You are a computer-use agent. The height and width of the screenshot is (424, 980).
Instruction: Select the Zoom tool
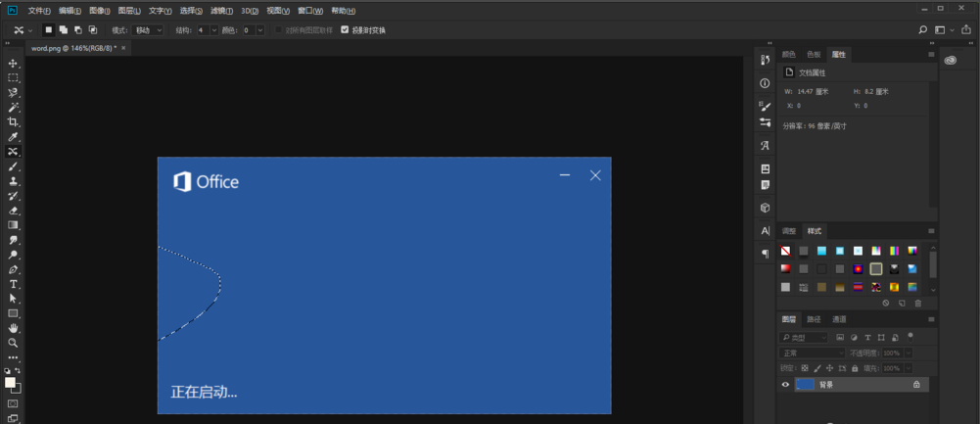(13, 344)
